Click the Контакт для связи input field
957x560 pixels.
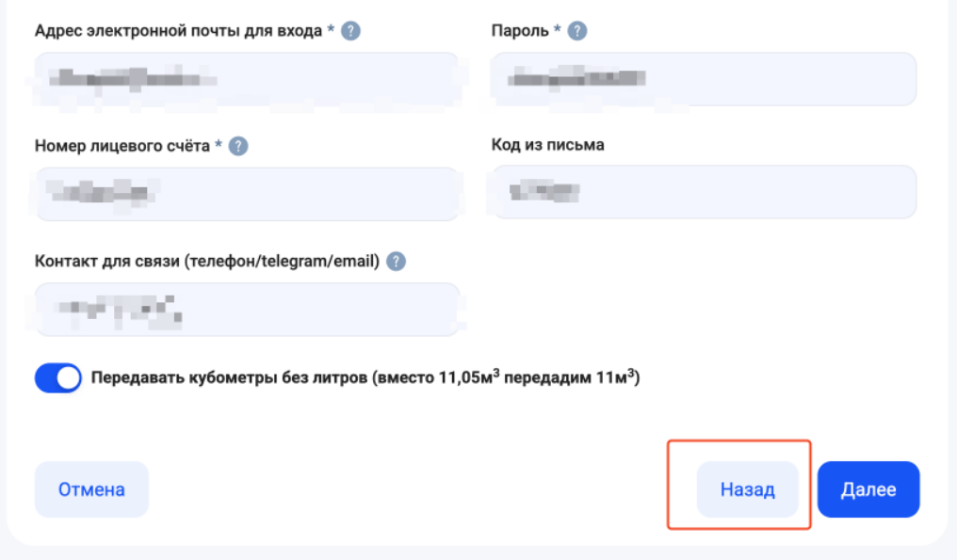(x=247, y=309)
